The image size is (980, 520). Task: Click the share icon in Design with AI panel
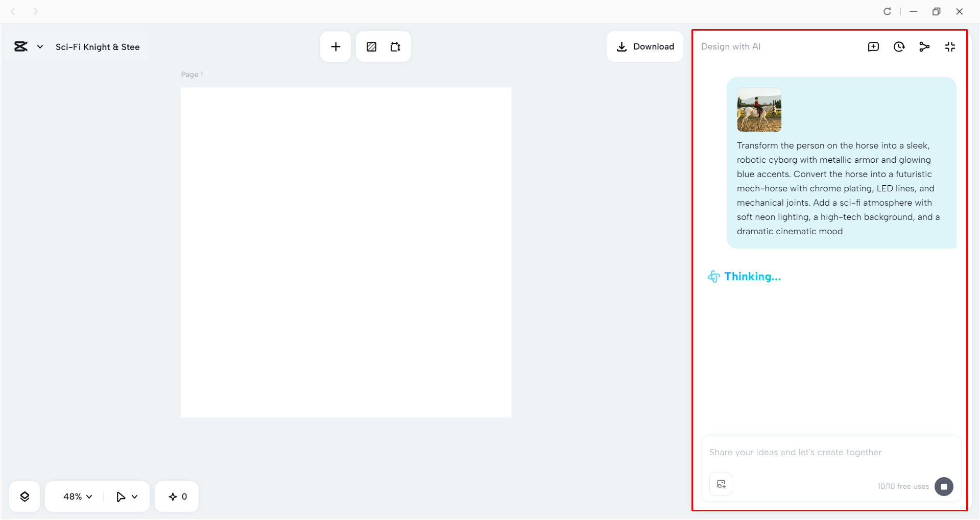(924, 46)
